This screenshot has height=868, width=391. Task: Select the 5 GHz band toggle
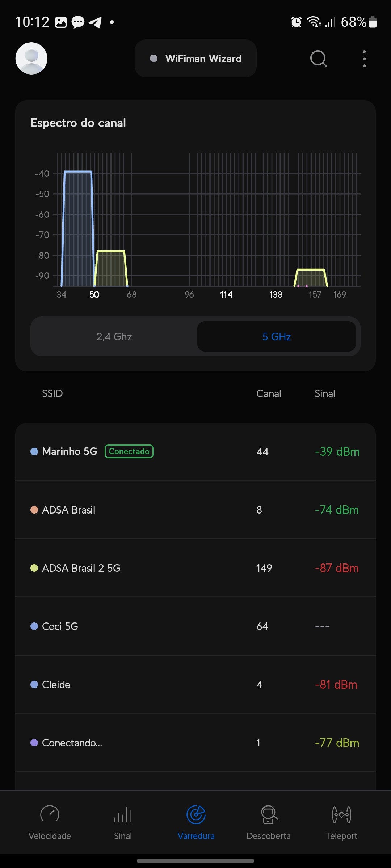277,337
